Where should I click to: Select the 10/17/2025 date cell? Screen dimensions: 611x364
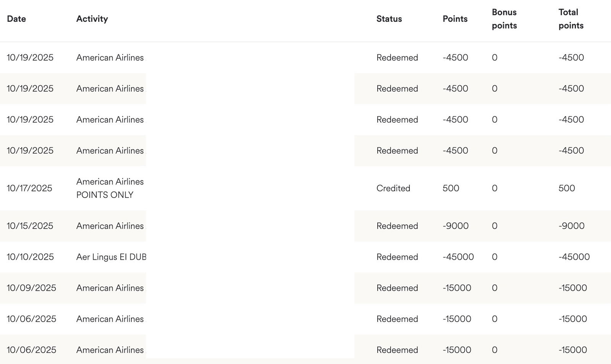(29, 188)
